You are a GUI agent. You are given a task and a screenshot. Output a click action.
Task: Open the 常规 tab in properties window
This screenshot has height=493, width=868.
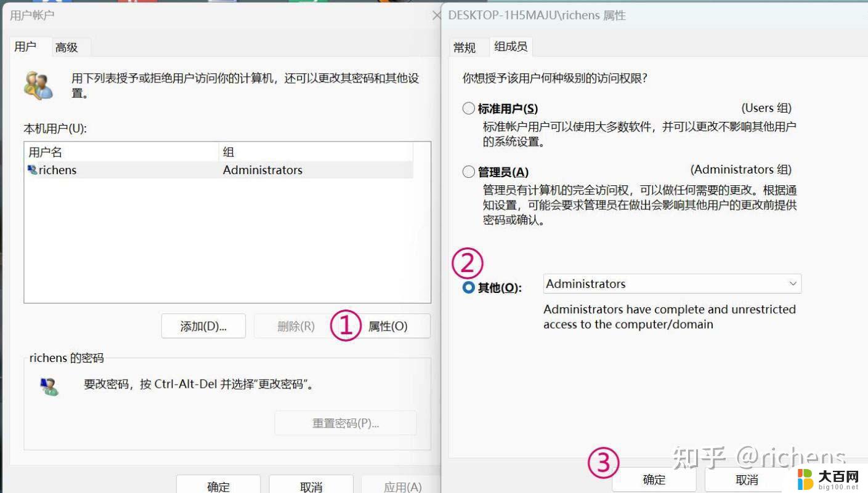(464, 47)
